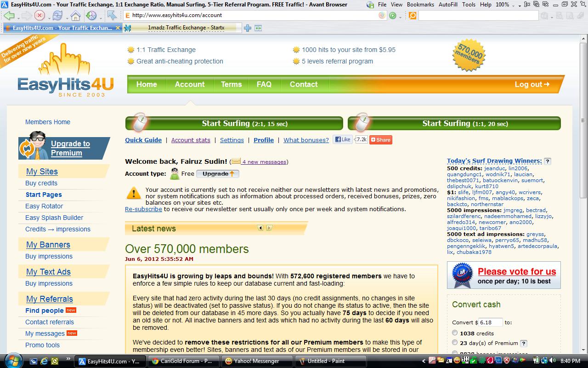
Task: Go to the browser home page icon
Action: tap(75, 15)
